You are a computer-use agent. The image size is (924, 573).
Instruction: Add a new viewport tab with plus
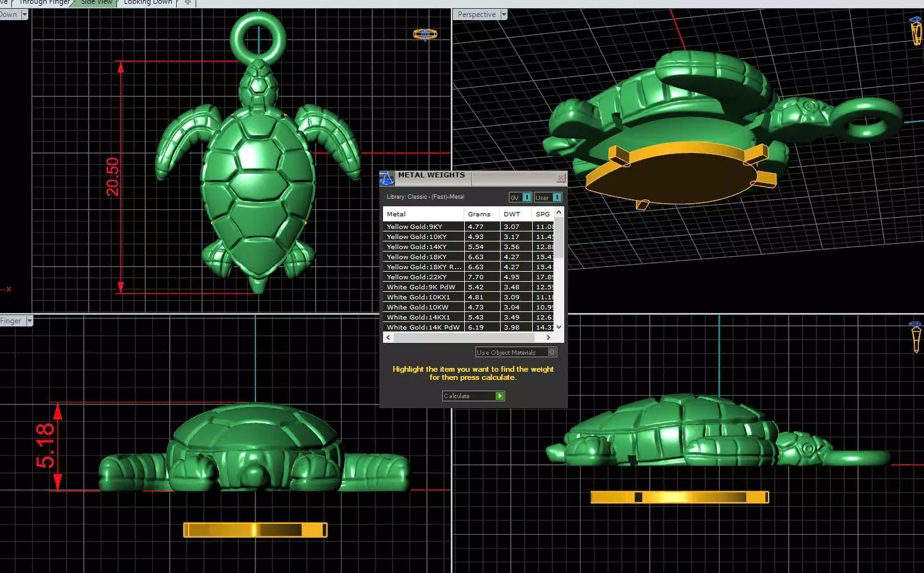pos(187,3)
